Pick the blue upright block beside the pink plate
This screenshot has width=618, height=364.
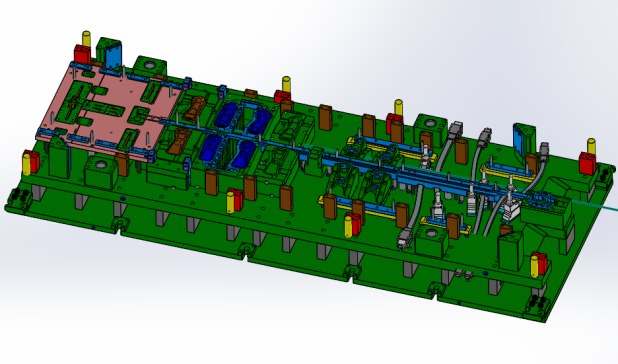pyautogui.click(x=114, y=55)
